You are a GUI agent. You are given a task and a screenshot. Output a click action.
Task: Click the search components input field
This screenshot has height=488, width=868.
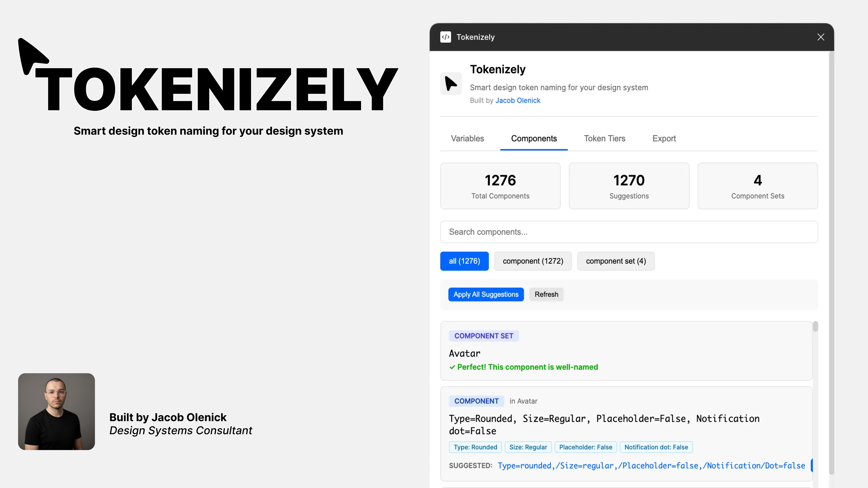point(629,232)
